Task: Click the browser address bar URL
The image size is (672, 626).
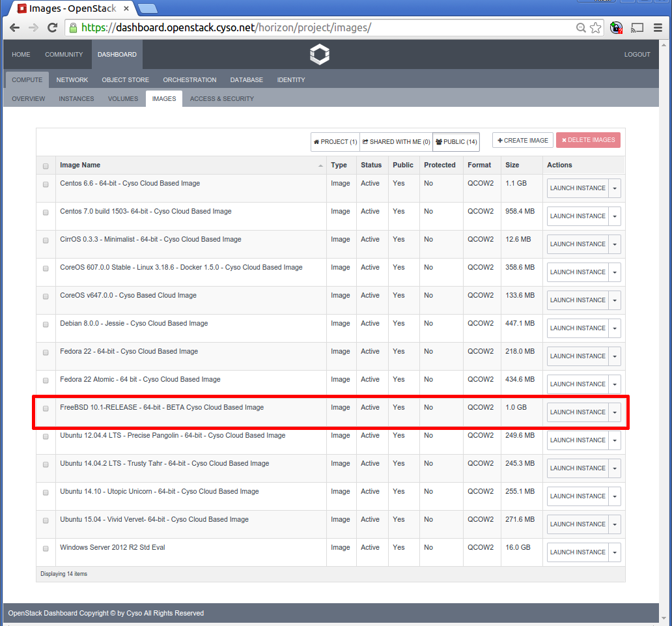Action: point(227,28)
